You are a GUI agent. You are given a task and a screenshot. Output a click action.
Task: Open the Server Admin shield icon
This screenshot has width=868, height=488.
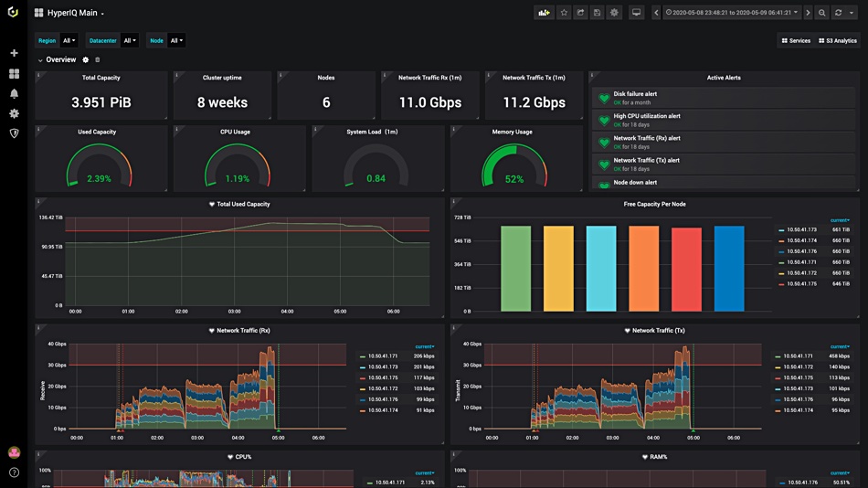click(15, 133)
